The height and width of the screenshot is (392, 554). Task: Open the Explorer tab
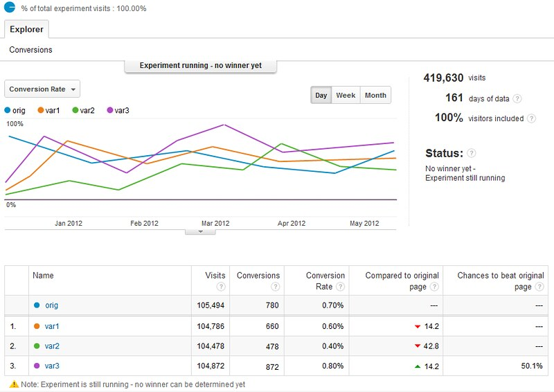(26, 29)
